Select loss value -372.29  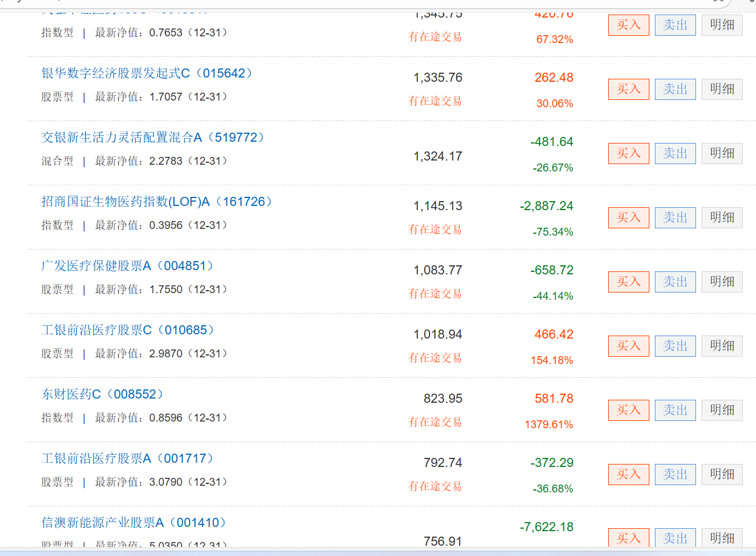pos(552,463)
